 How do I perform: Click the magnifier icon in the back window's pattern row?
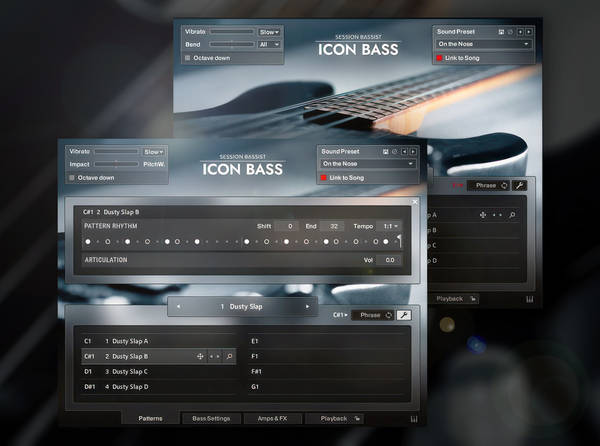point(512,215)
